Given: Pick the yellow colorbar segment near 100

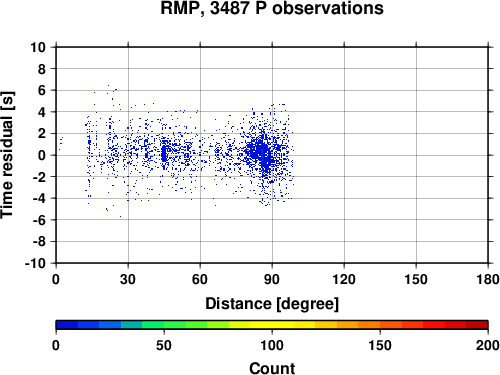Looking at the screenshot, I should coord(272,325).
